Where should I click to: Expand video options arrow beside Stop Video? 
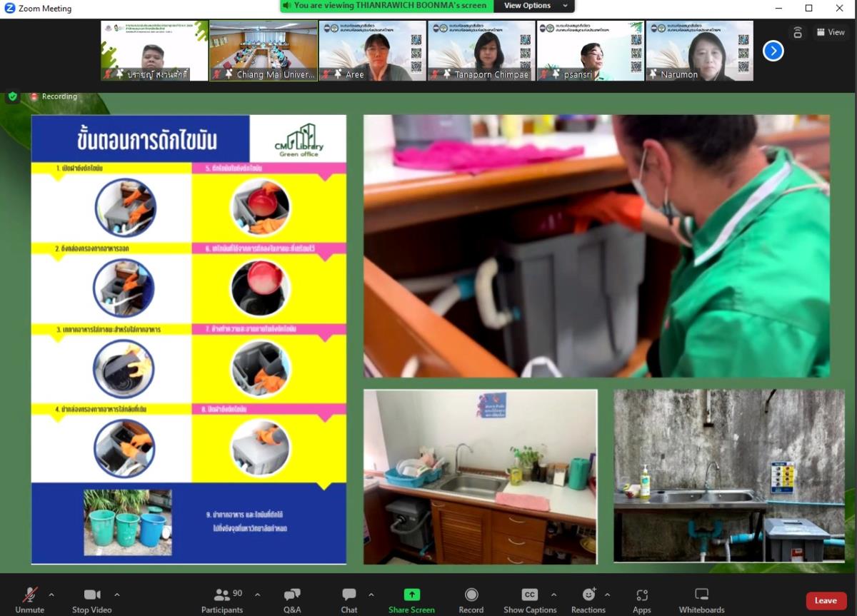click(x=117, y=594)
